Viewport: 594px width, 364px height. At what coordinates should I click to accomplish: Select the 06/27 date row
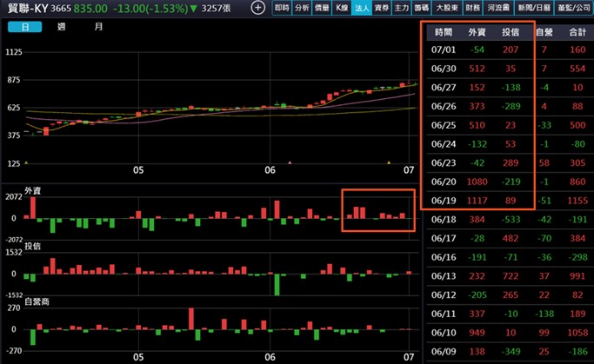(x=510, y=88)
